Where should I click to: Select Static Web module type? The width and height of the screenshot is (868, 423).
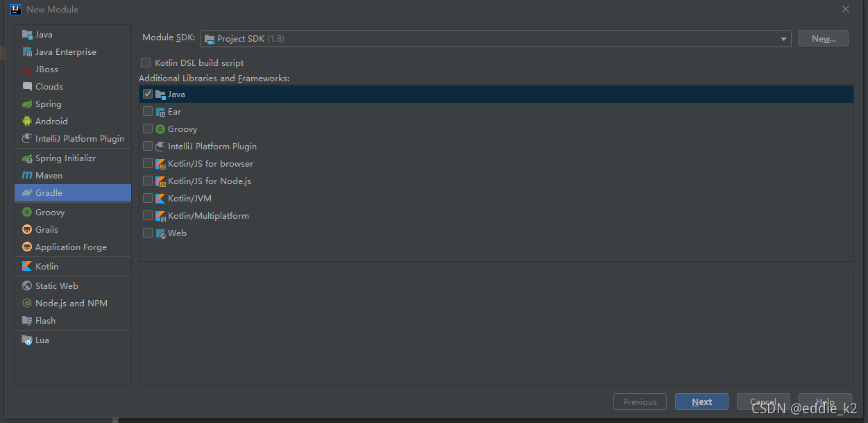pyautogui.click(x=73, y=286)
